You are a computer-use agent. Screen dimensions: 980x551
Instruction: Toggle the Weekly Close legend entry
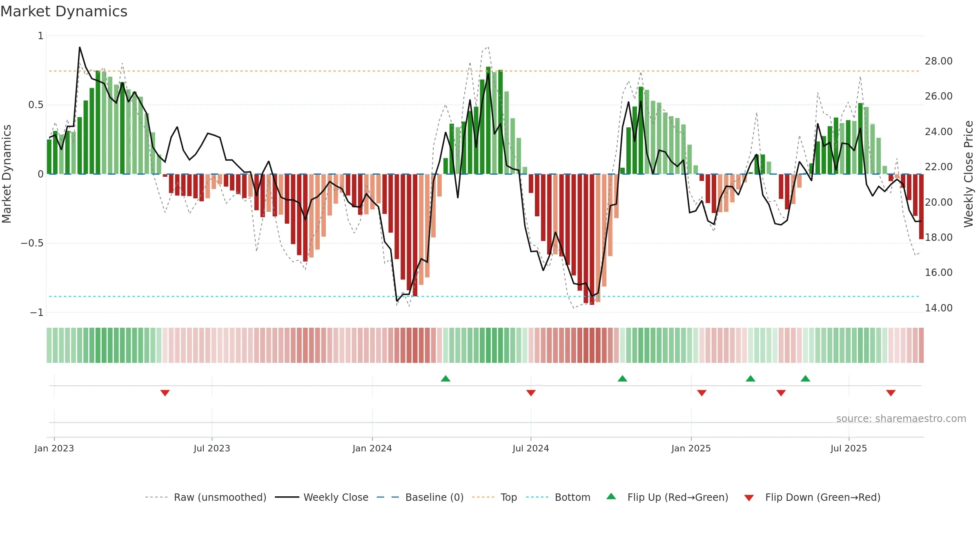point(322,497)
